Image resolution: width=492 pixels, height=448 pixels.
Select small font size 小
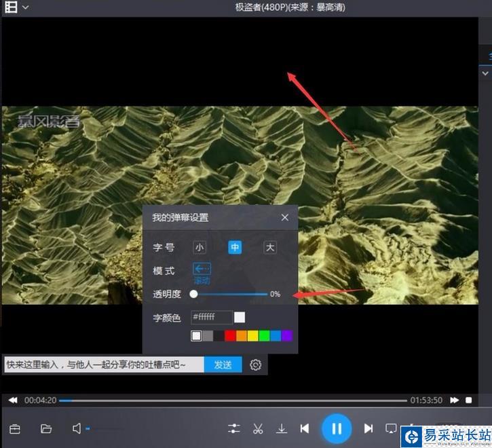[x=200, y=247]
